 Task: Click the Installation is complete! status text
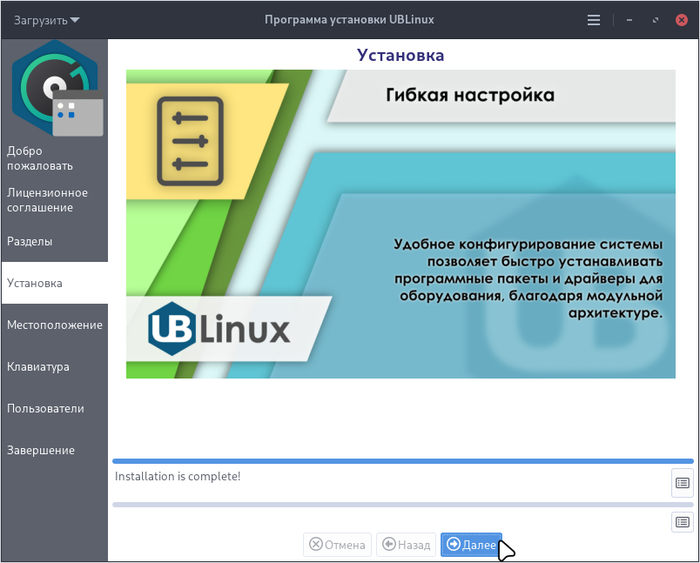178,476
